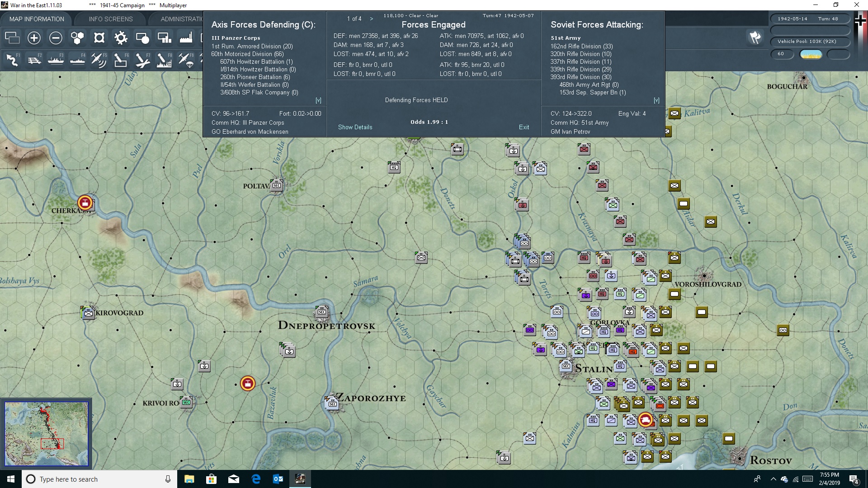Toggle the hex grid overlay icon
Screen dimensions: 868x488
(x=77, y=38)
